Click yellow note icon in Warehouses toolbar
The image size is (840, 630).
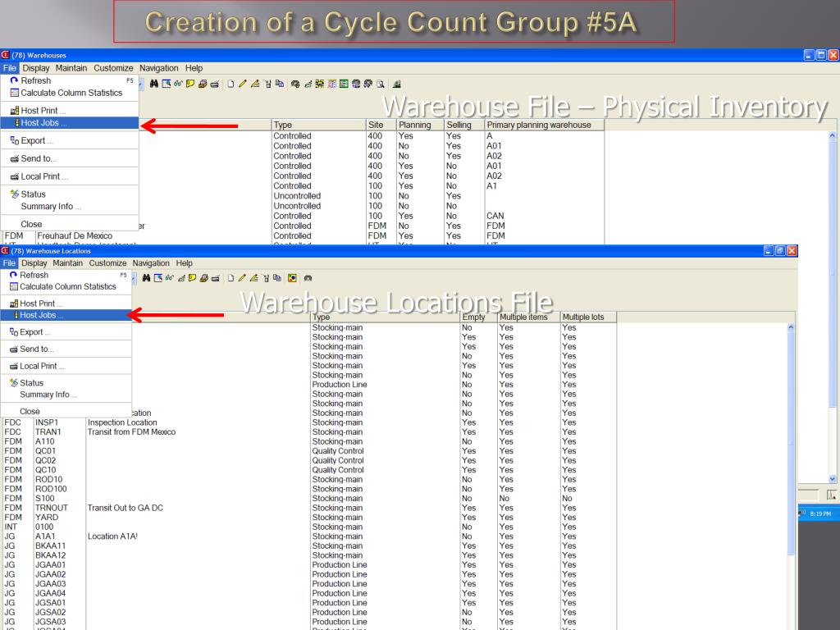click(190, 84)
